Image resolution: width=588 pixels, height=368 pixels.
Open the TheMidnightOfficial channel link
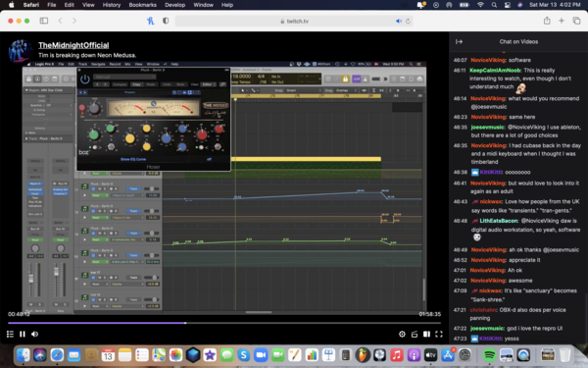[73, 45]
